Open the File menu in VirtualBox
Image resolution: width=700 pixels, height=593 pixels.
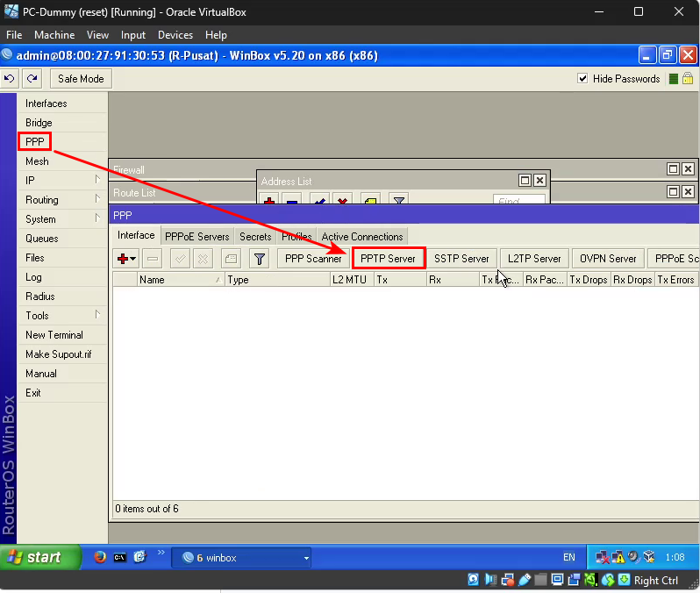(14, 35)
